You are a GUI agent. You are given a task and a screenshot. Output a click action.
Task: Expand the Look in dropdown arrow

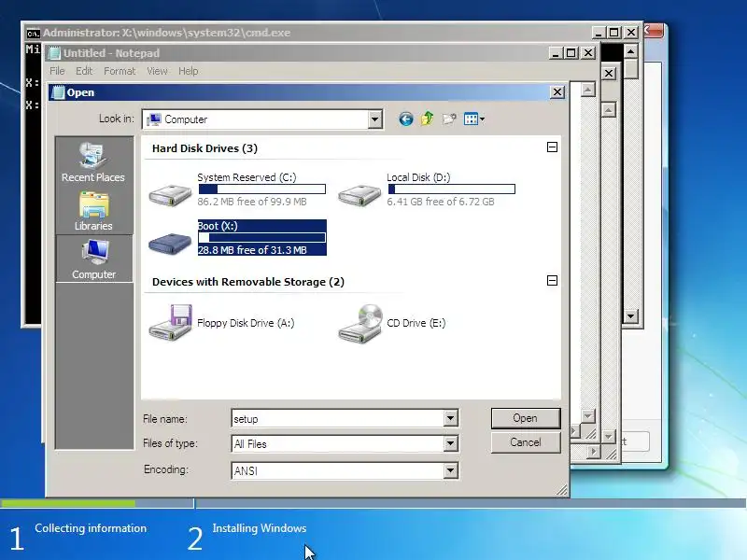(375, 119)
